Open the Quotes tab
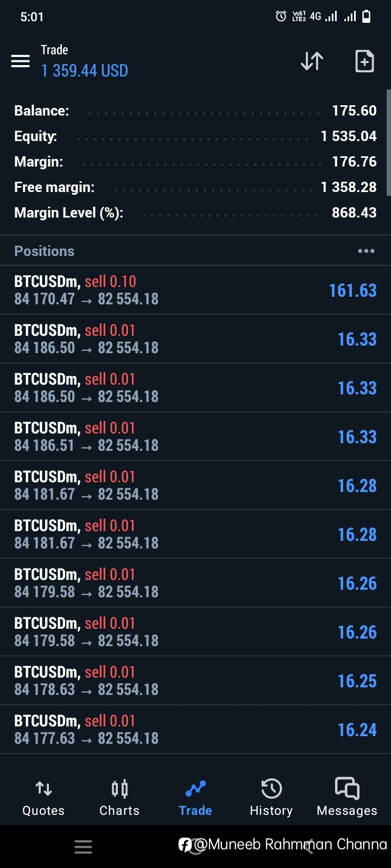 43,799
